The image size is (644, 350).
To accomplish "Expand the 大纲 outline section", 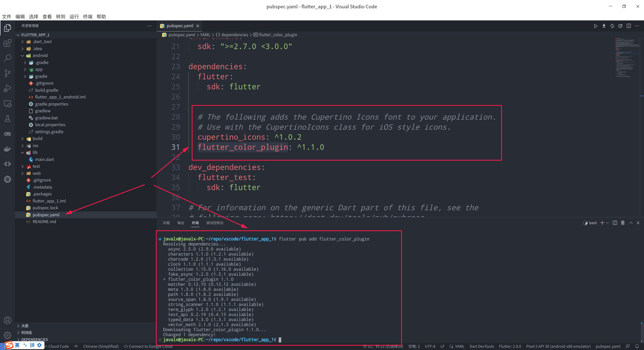I will pos(86,326).
